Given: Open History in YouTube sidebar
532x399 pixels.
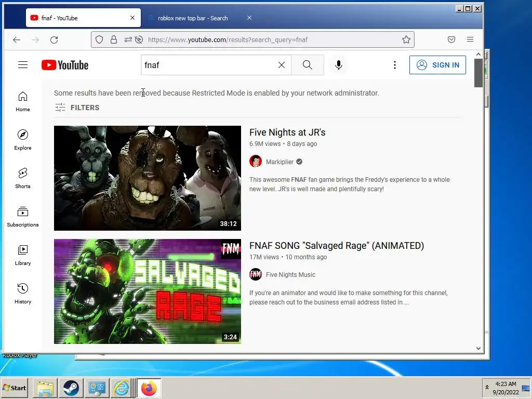Looking at the screenshot, I should coord(23,294).
